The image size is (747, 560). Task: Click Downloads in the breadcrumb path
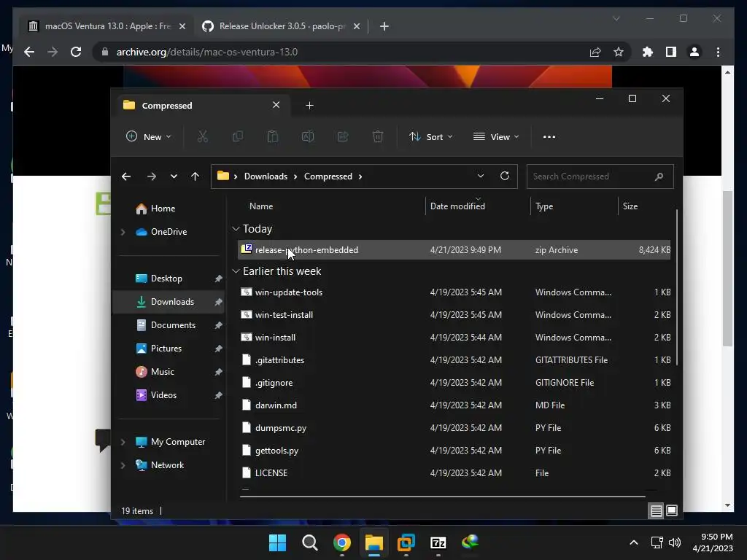(266, 176)
